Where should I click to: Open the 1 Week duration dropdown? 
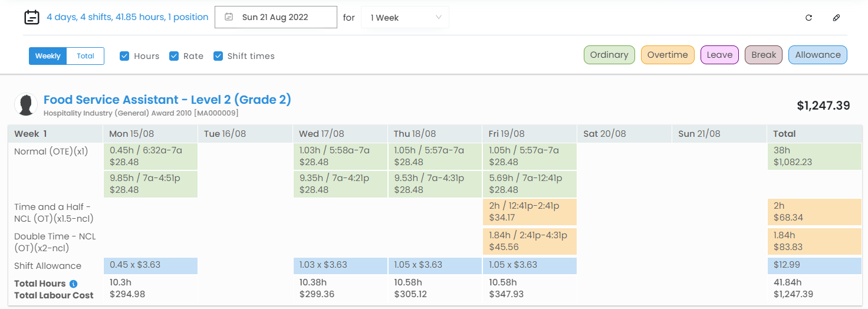pos(405,18)
